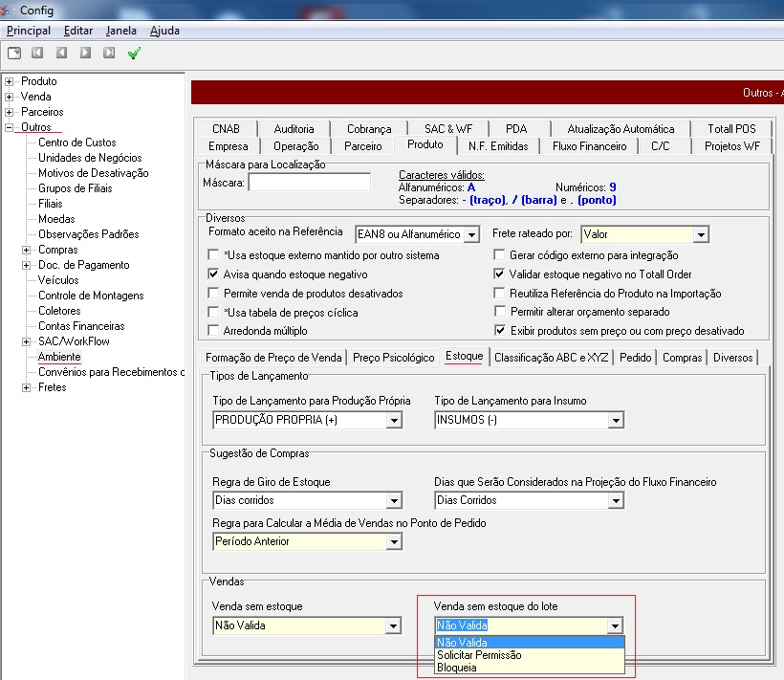Open the 'Formato aceito na Referência' dropdown

[471, 234]
